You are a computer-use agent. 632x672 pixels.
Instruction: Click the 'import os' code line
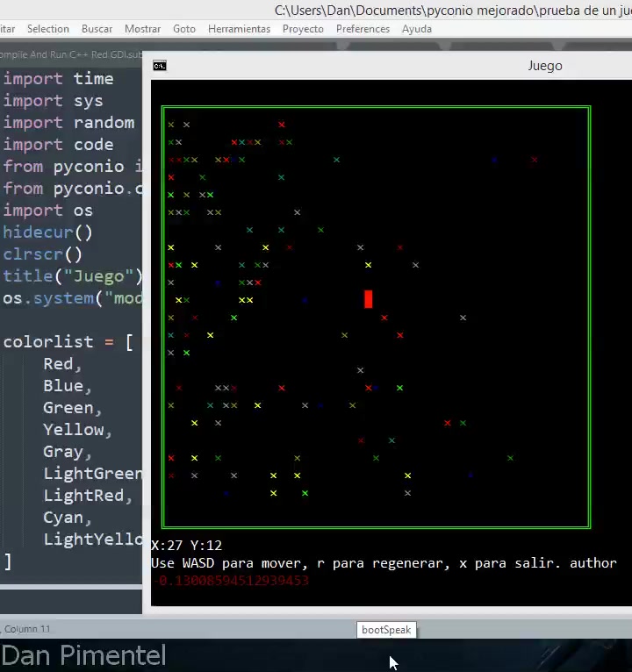[48, 211]
